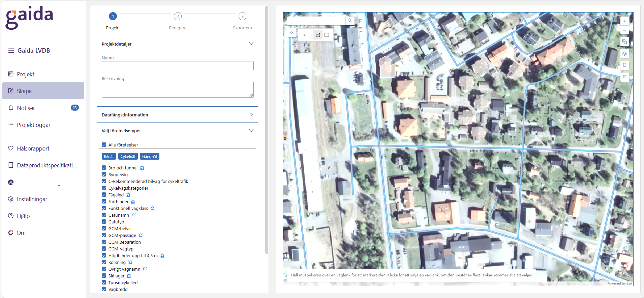Image resolution: width=644 pixels, height=298 pixels.
Task: Open the map bookmarks
Action: coord(624,65)
